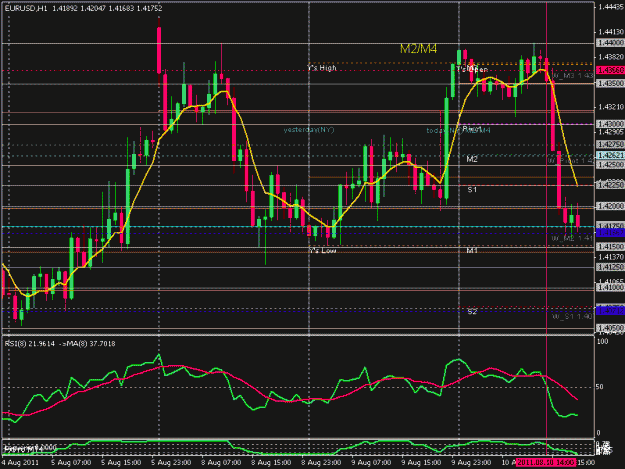This screenshot has height=469, width=625.
Task: Click the 8 Aug 15:00 time label
Action: (x=271, y=463)
